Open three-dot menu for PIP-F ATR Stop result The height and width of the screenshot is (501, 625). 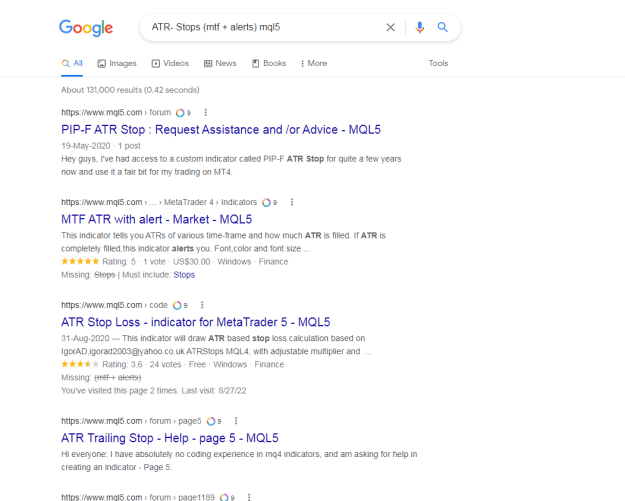pos(206,112)
